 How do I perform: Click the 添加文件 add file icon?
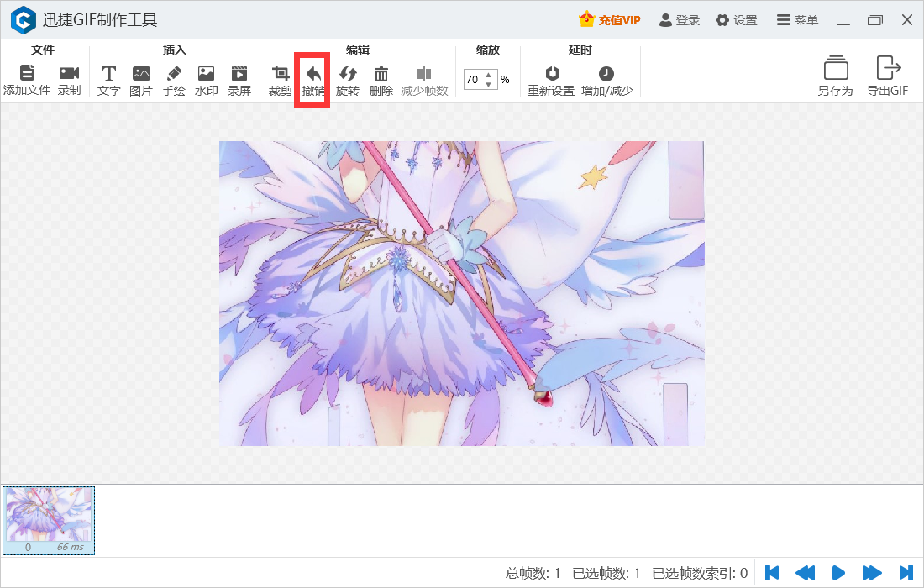click(27, 72)
